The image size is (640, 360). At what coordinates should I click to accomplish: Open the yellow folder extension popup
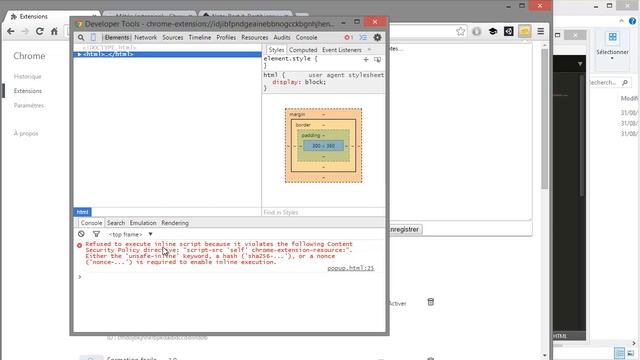point(524,31)
